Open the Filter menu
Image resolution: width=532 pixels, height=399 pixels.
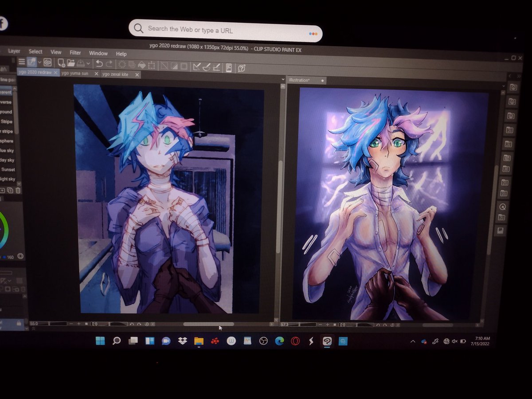[75, 53]
